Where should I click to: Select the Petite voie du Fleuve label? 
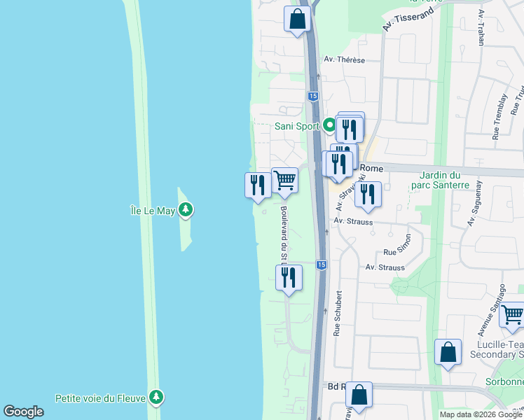click(101, 398)
